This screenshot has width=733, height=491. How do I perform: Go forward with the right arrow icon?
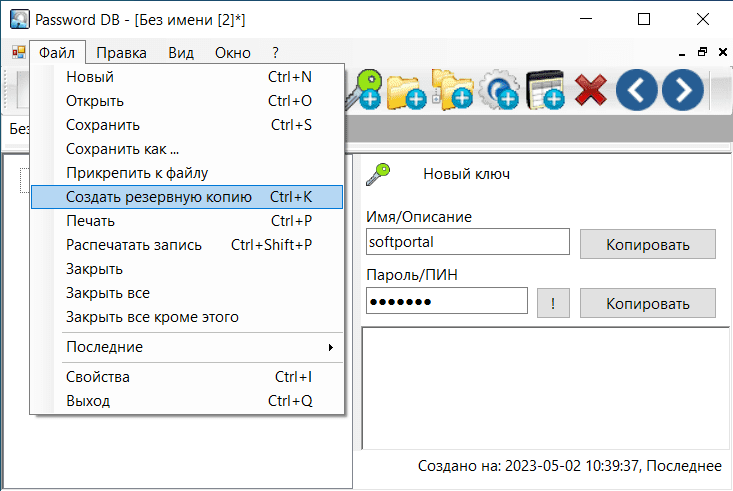pyautogui.click(x=683, y=91)
